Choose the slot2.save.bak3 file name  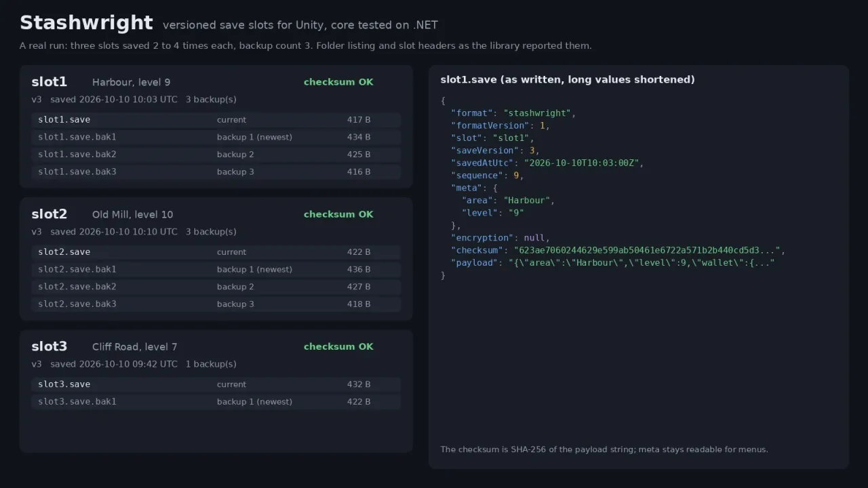[77, 304]
